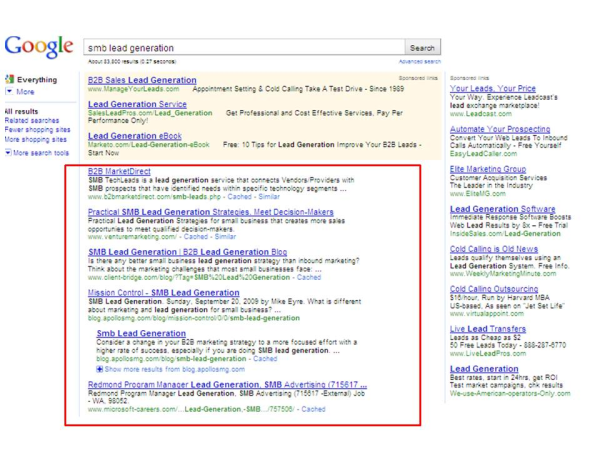Open the B2B Sales Lead Generation ad
The width and height of the screenshot is (600, 450).
coord(142,80)
